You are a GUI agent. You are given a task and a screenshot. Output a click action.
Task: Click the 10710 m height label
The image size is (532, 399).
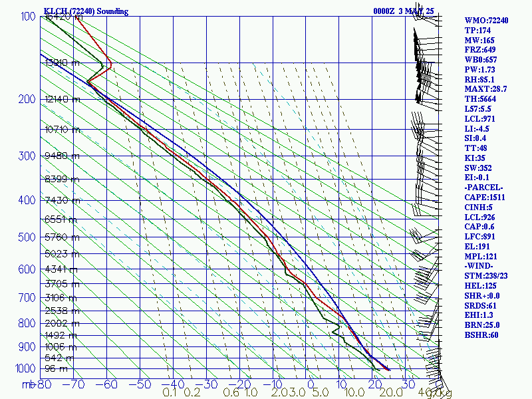[63, 130]
